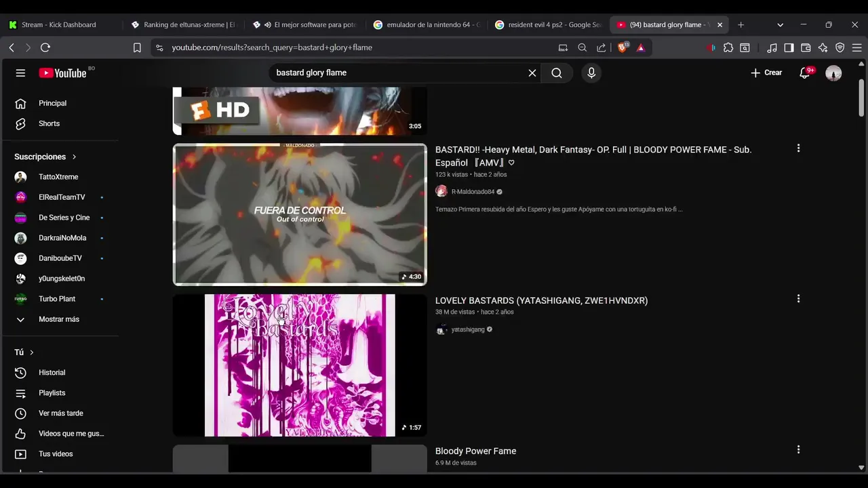
Task: Open the Crear upload menu
Action: [766, 73]
